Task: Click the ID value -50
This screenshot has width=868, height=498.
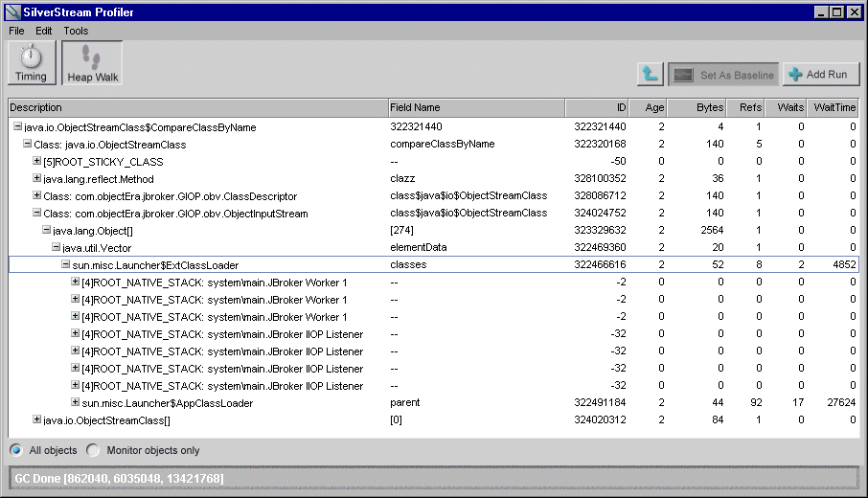Action: [x=618, y=161]
